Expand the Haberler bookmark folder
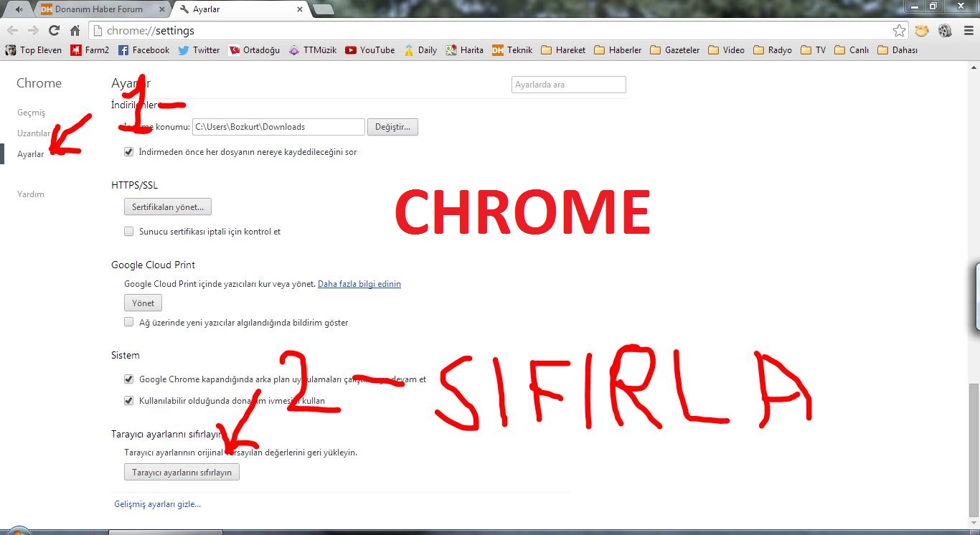The image size is (980, 535). 618,50
